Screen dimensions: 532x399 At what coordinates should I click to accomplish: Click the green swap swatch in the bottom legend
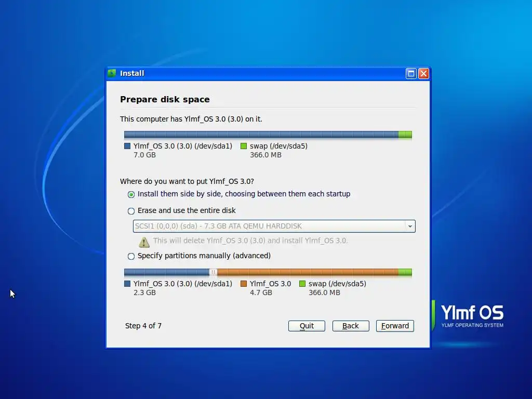click(302, 284)
